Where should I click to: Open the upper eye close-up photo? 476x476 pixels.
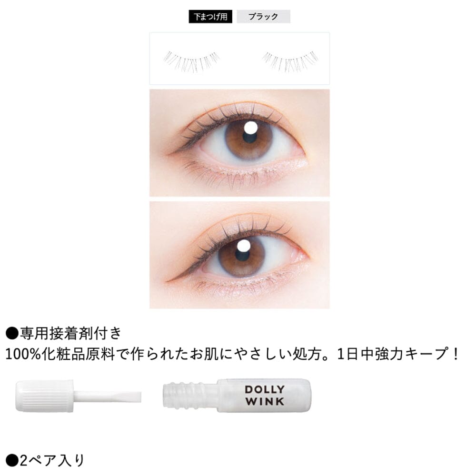pyautogui.click(x=239, y=143)
